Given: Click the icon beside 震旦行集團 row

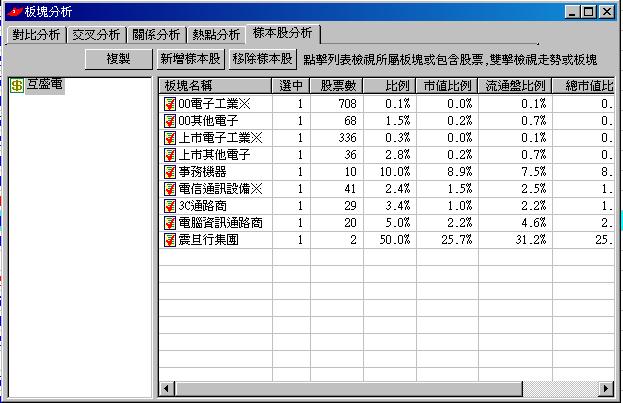Looking at the screenshot, I should click(x=169, y=240).
